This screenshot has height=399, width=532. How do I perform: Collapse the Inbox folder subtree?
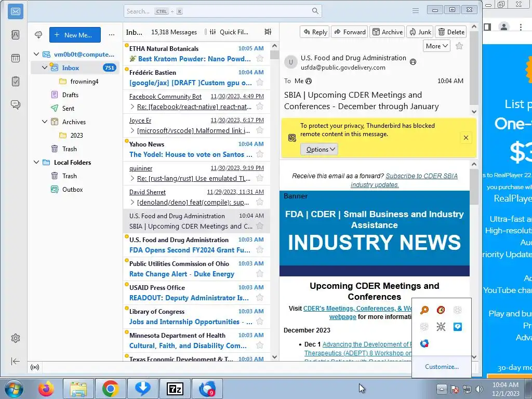coord(45,68)
